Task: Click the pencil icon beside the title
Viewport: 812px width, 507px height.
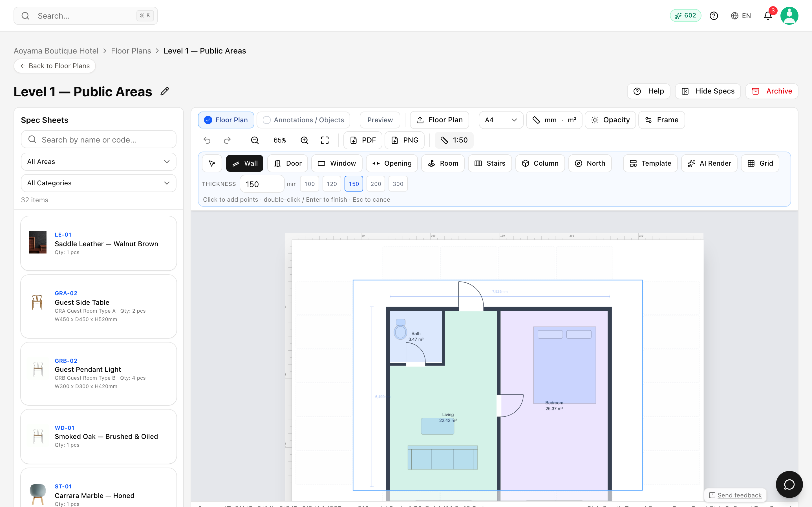Action: coord(165,91)
